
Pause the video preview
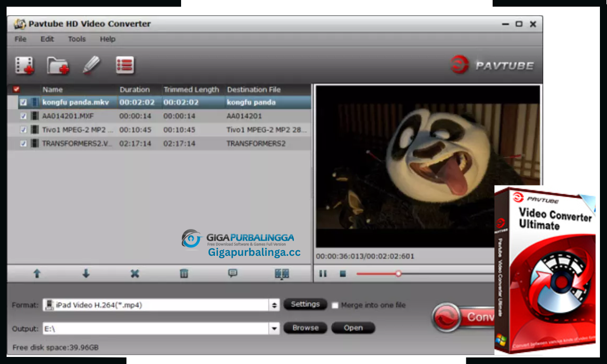323,274
